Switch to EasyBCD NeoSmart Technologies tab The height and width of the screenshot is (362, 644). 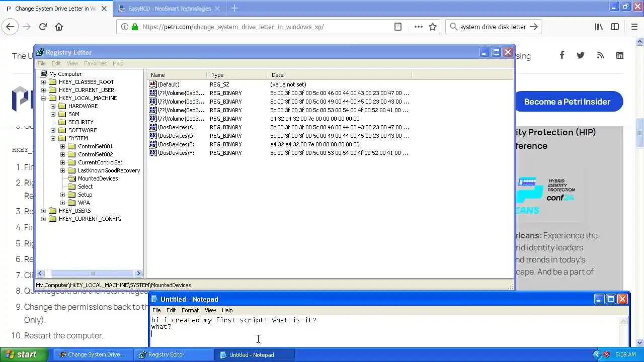point(169,8)
